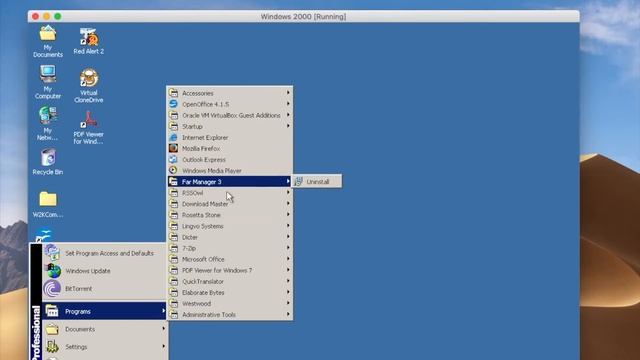Maximize the VirtualBox window with green button
Viewport: 640px width, 360px height.
tap(58, 16)
